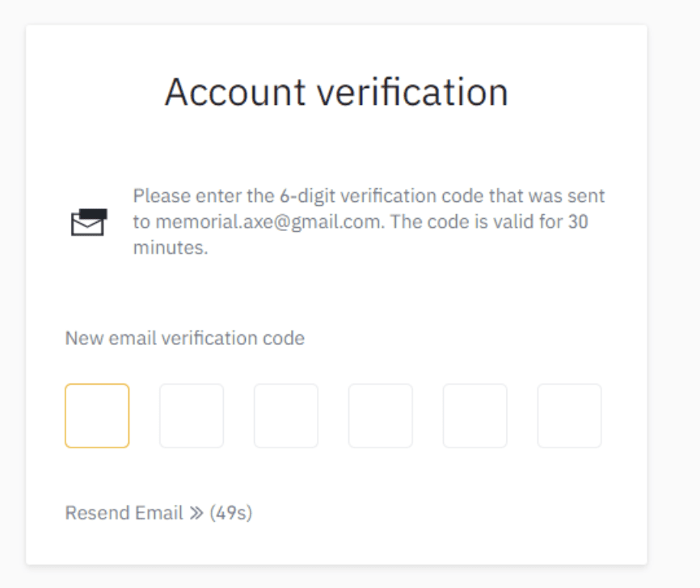The width and height of the screenshot is (700, 588).
Task: Click the (49s) countdown timer text
Action: [231, 513]
